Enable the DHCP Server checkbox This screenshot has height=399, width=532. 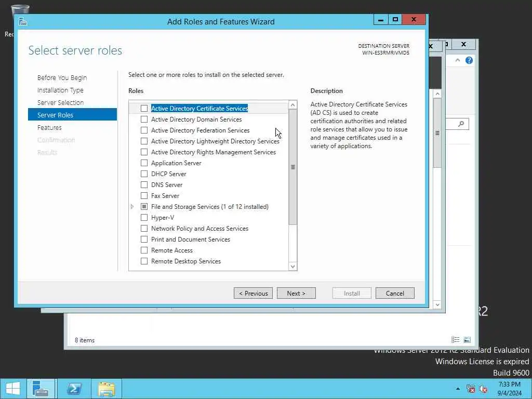[x=144, y=174]
